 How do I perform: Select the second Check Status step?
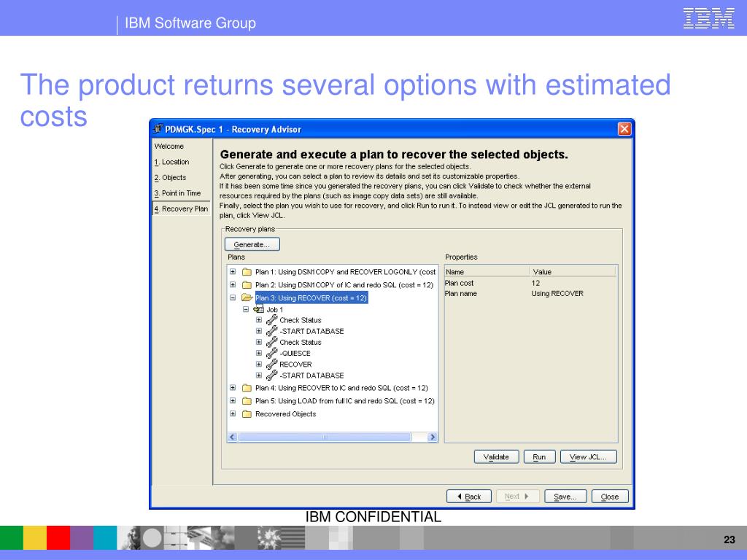coord(300,342)
